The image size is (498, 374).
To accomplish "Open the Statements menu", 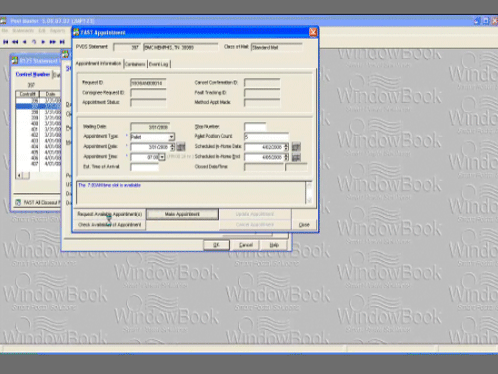I will click(x=23, y=31).
